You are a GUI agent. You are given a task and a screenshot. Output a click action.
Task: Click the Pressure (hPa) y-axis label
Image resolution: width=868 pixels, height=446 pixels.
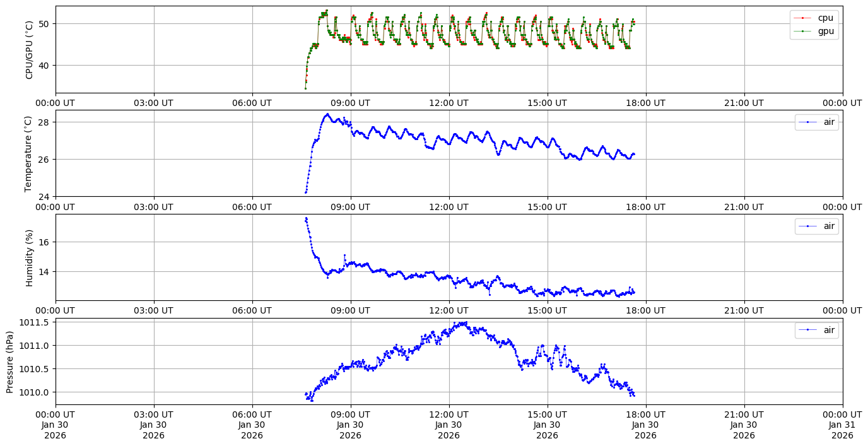click(10, 361)
